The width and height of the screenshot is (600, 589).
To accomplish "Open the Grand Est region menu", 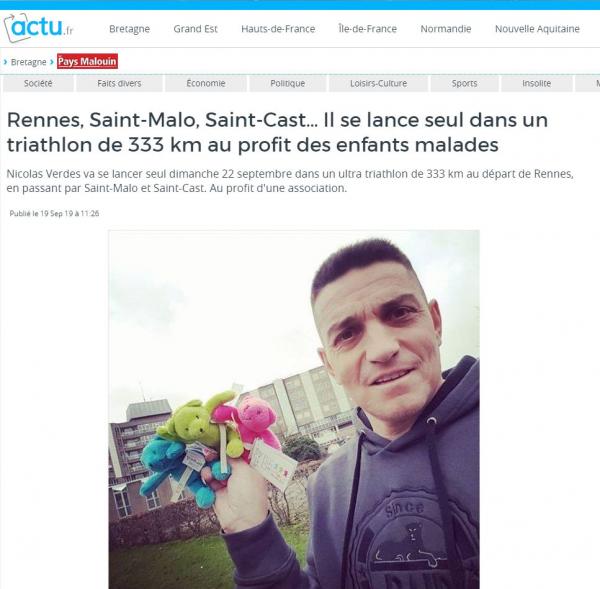I will click(195, 29).
